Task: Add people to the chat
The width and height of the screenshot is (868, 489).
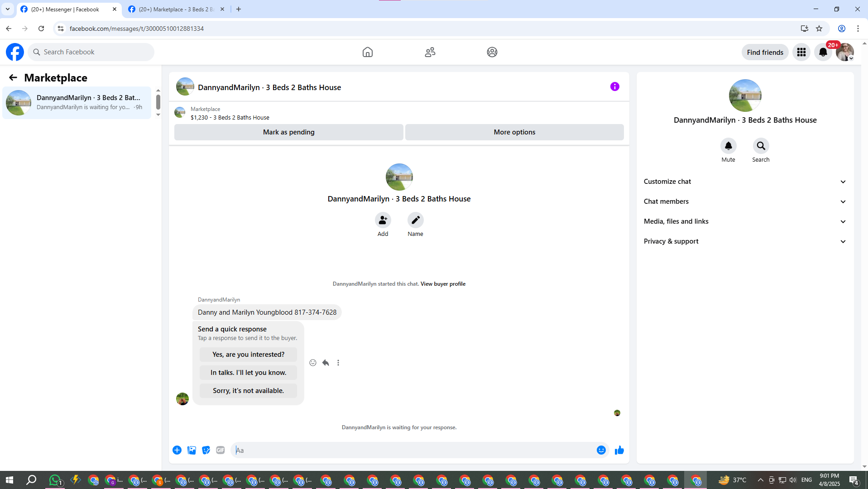Action: (x=383, y=221)
